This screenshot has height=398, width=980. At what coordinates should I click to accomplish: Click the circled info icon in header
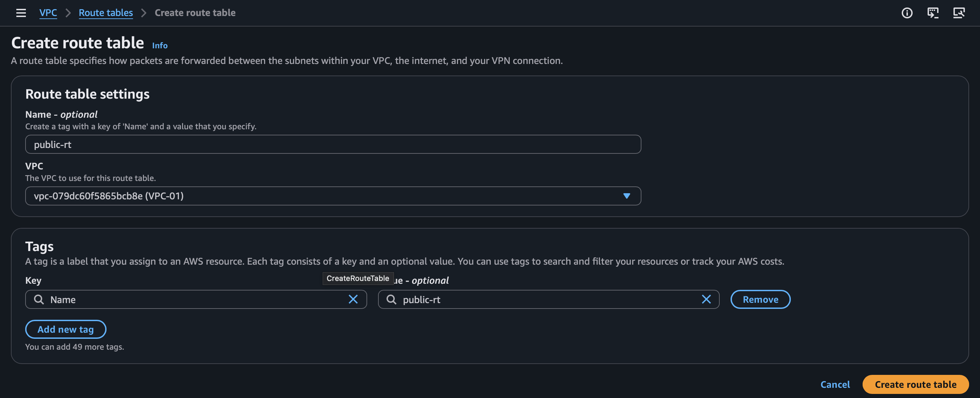(x=907, y=13)
